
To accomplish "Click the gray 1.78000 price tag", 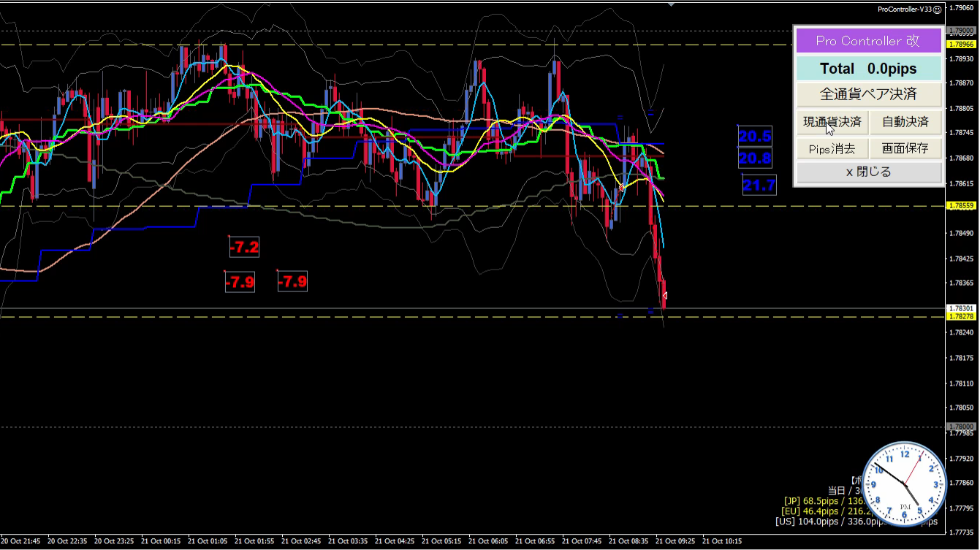I will click(960, 427).
